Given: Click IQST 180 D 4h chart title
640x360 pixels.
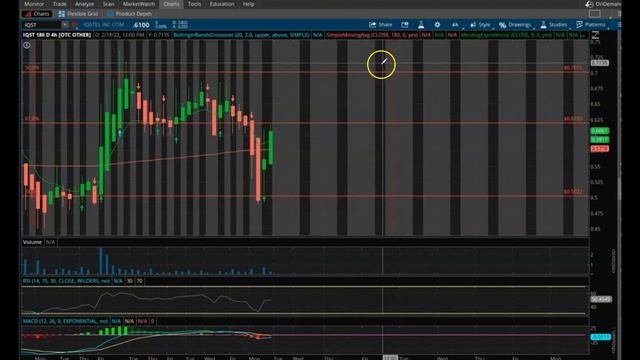Looking at the screenshot, I should click(x=57, y=35).
